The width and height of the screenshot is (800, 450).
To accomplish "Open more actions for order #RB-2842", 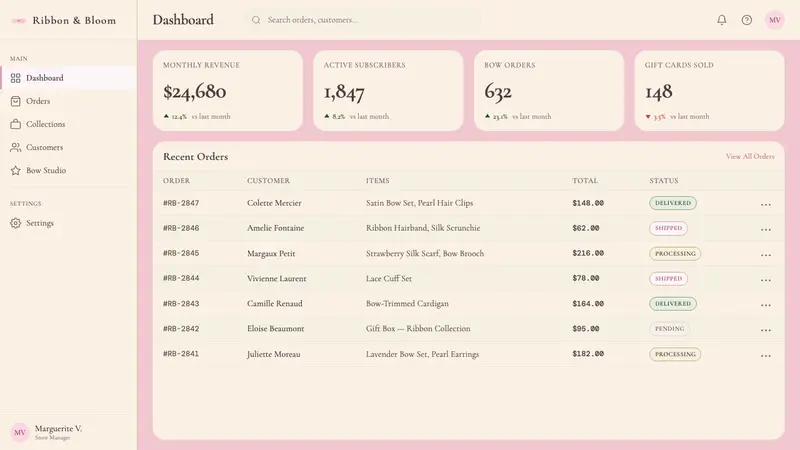I will pos(765,330).
